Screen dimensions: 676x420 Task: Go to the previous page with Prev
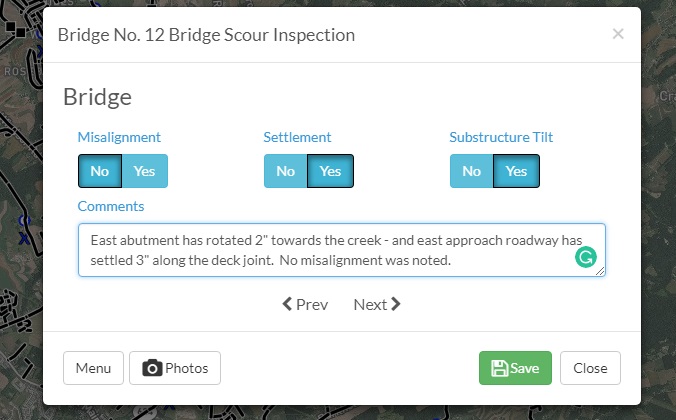305,304
